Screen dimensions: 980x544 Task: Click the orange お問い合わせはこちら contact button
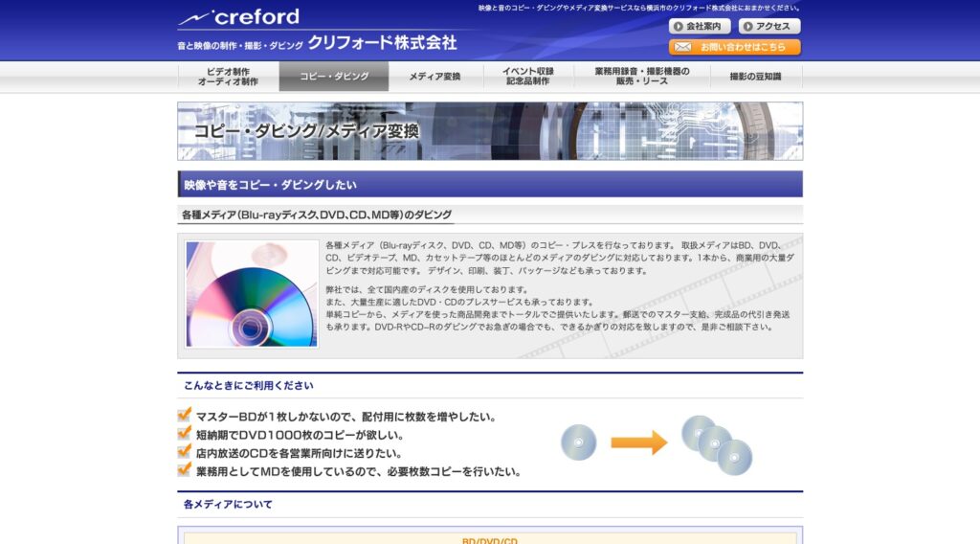[734, 47]
